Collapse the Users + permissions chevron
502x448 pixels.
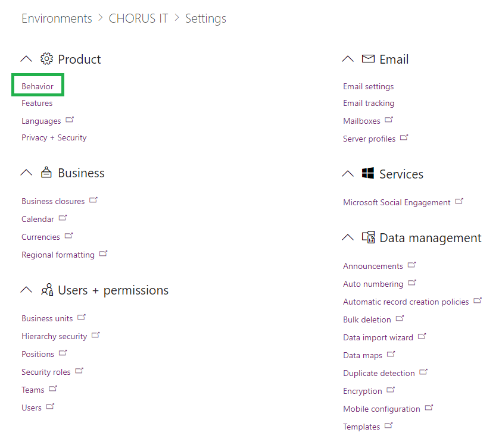pos(26,290)
